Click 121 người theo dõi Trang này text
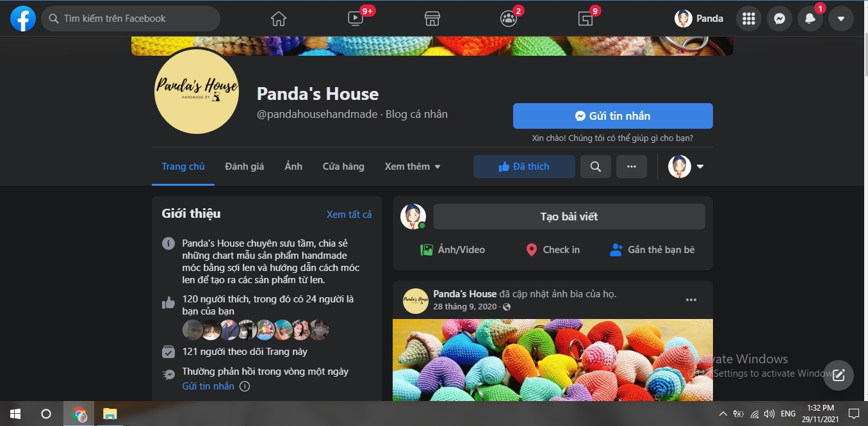Viewport: 868px width, 426px height. click(245, 352)
